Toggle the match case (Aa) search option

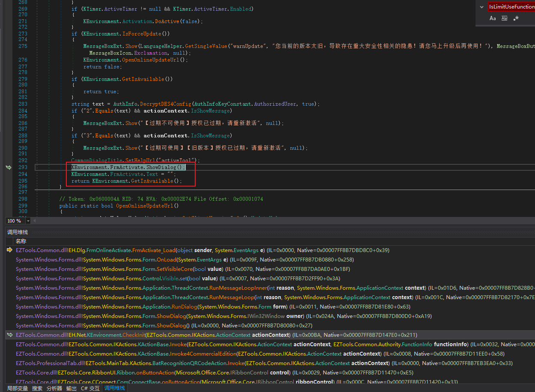(x=493, y=18)
